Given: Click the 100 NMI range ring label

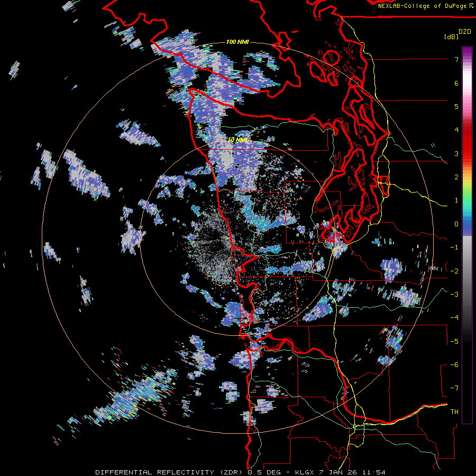Looking at the screenshot, I should (x=237, y=42).
